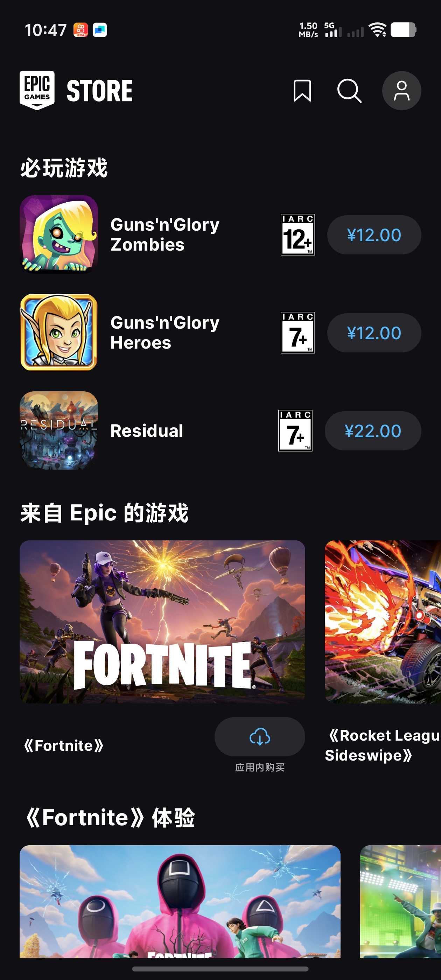Open the bookmark wishlist icon
Screen dimensions: 441x980
[x=302, y=91]
